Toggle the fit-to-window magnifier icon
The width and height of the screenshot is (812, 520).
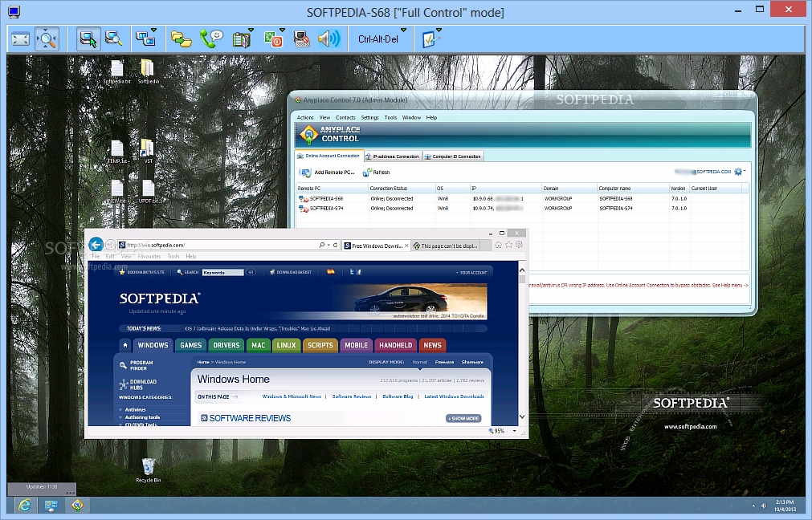(x=47, y=39)
